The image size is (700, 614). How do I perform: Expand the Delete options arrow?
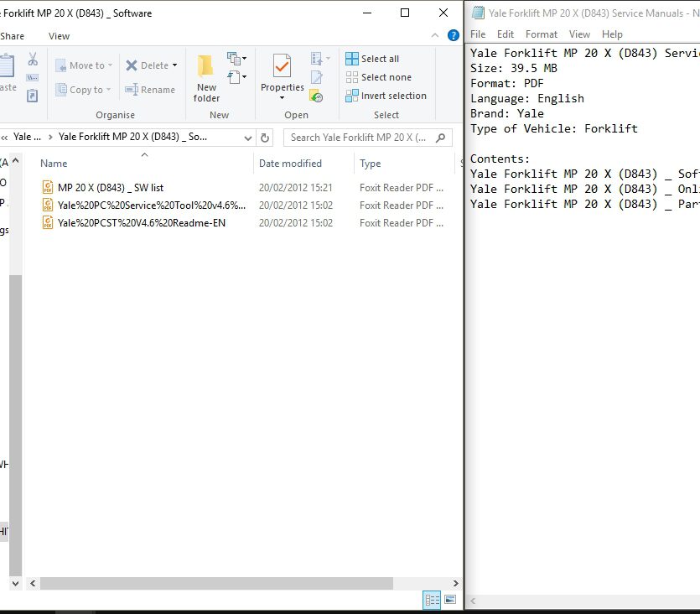(x=175, y=65)
